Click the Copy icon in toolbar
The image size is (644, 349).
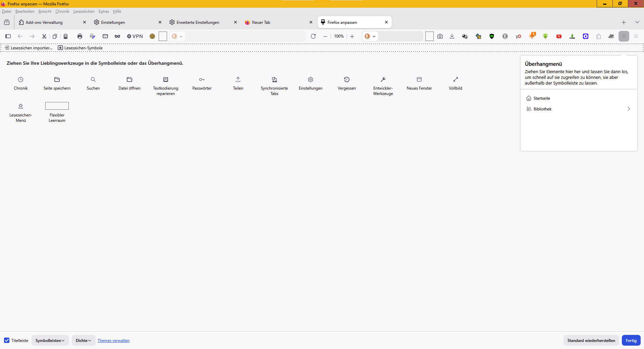tap(55, 36)
